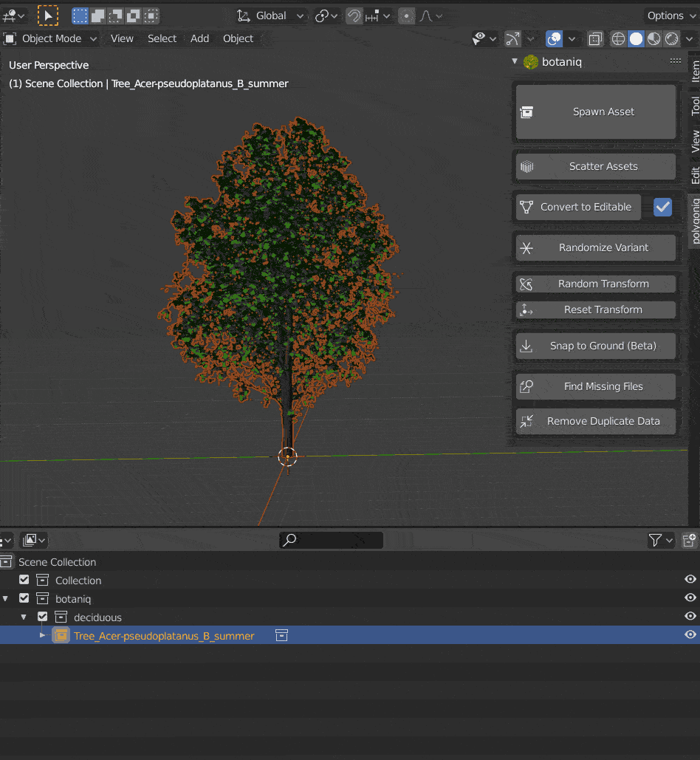Screen dimensions: 700x760
Task: Choose the Set new selection mode icon
Action: (80, 16)
